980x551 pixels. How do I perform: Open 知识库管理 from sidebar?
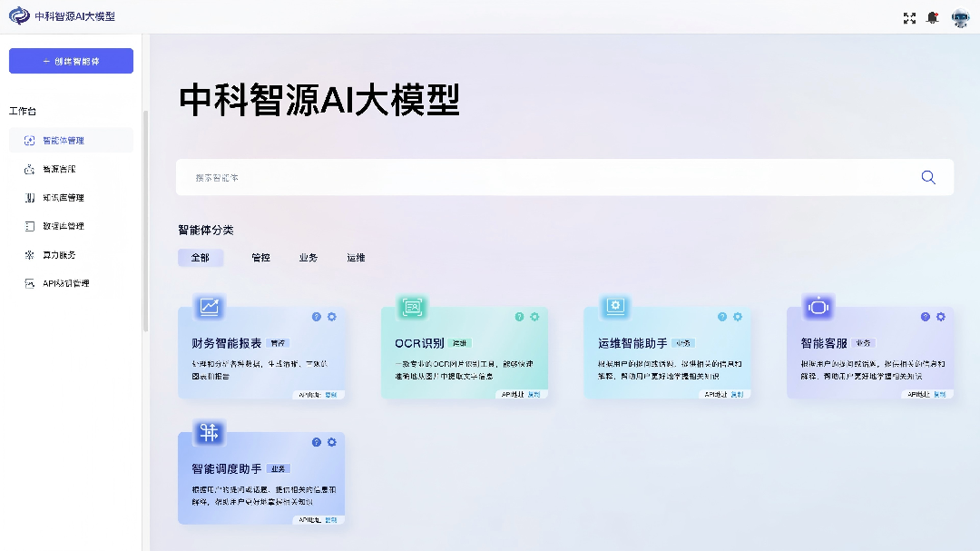click(x=64, y=198)
